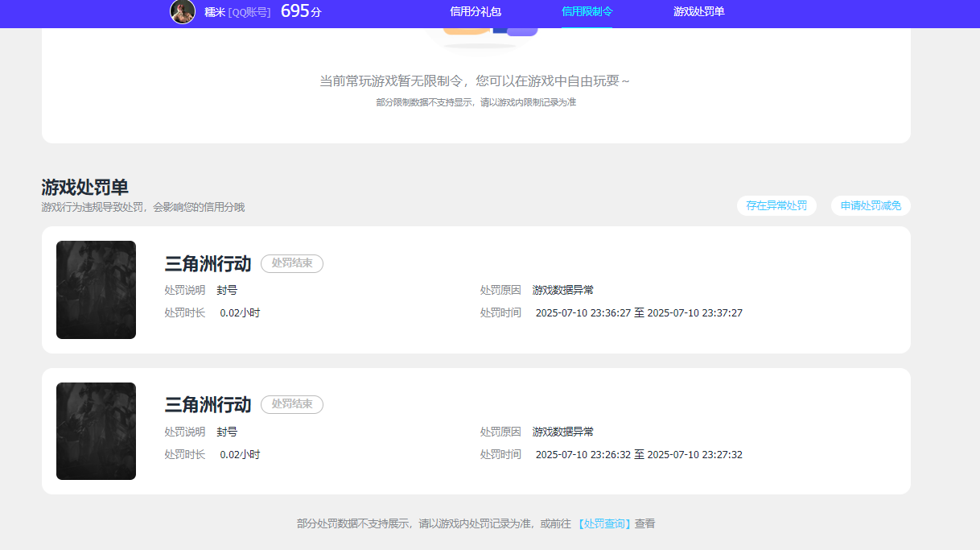Click 游戏数据异常 penalty reason on second card
The height and width of the screenshot is (550, 980).
click(562, 431)
